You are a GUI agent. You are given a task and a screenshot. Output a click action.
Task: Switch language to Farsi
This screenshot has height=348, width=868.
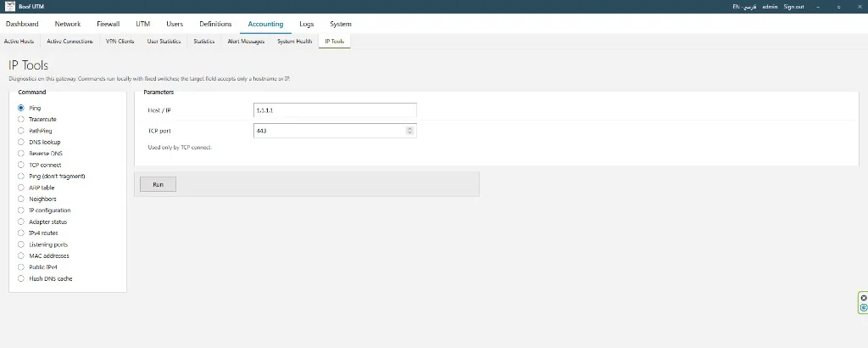[750, 7]
